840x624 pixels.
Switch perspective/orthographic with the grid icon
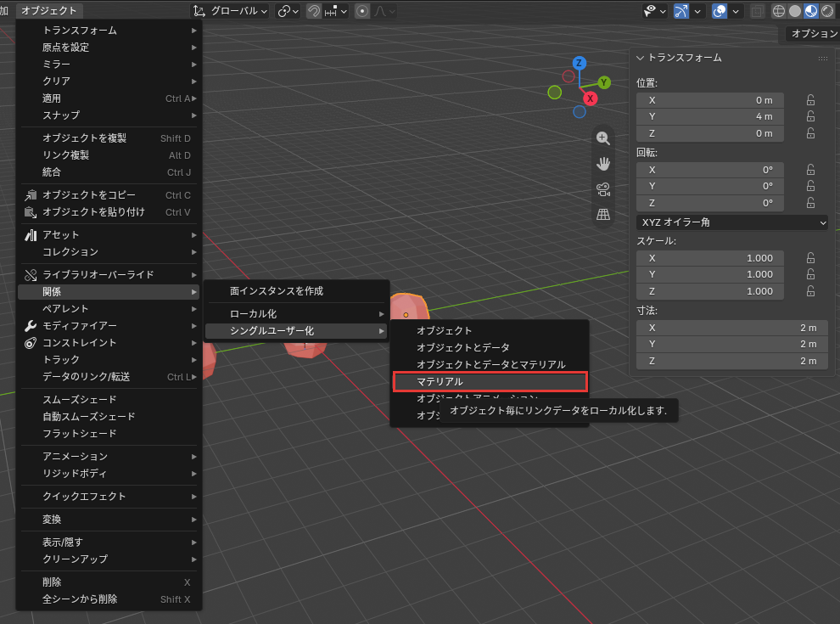(603, 215)
